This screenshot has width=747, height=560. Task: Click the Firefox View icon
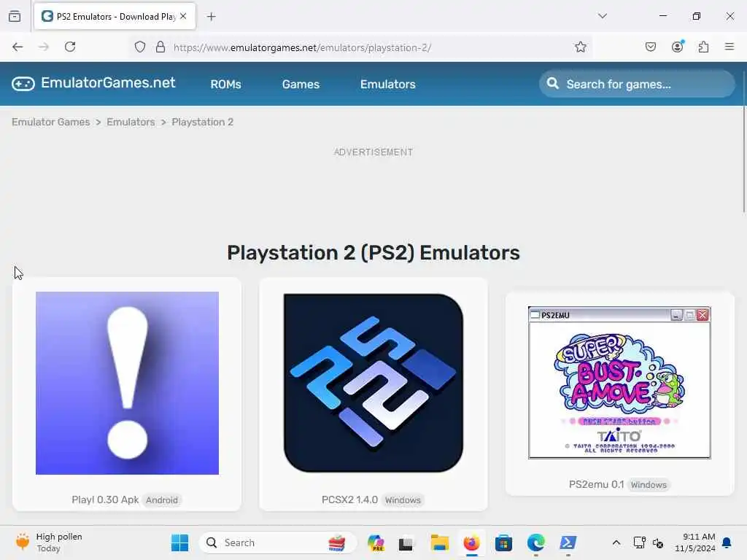coord(15,17)
